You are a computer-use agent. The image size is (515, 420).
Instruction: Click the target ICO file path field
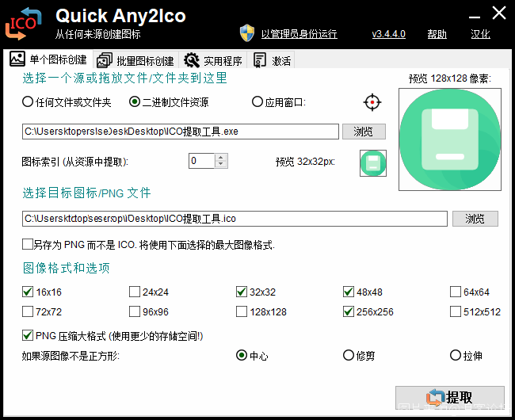[235, 219]
